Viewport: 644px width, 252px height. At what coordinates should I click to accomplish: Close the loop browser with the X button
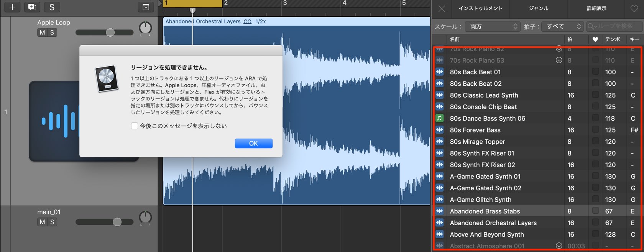pos(442,8)
